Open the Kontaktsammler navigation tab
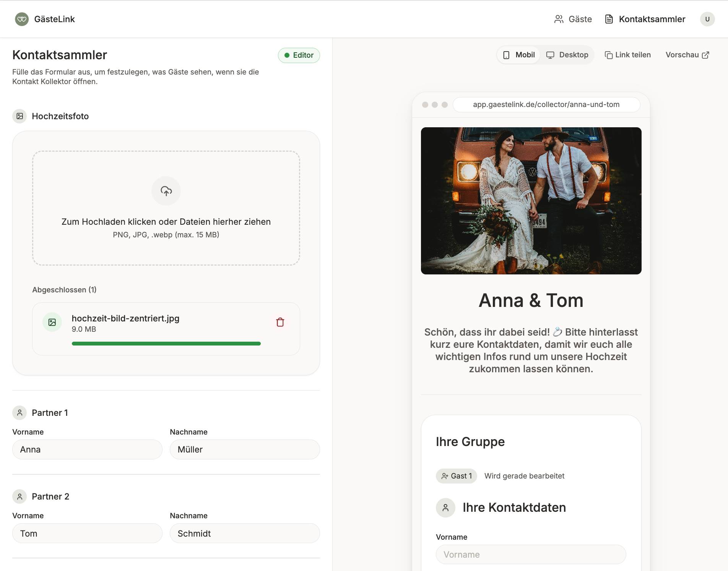 645,19
